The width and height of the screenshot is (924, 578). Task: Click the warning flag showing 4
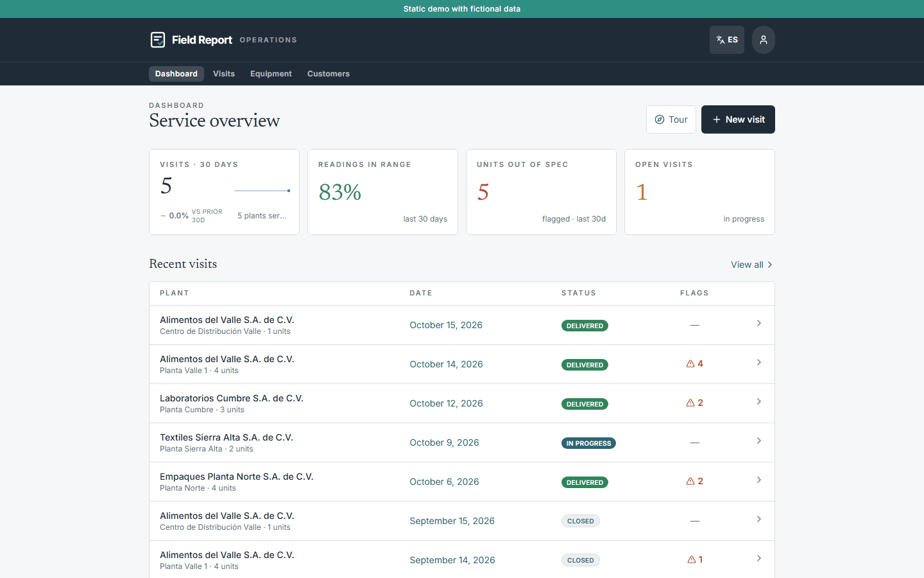(695, 363)
